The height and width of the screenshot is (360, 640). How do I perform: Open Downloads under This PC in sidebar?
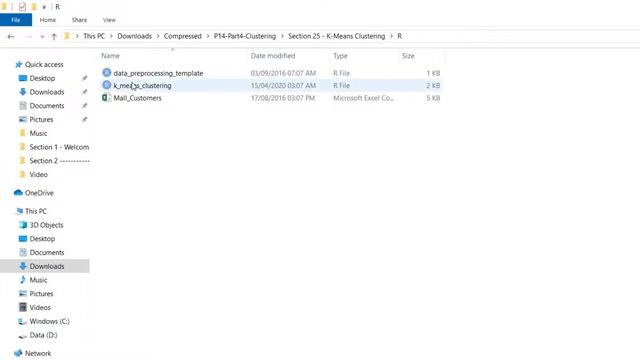point(47,266)
